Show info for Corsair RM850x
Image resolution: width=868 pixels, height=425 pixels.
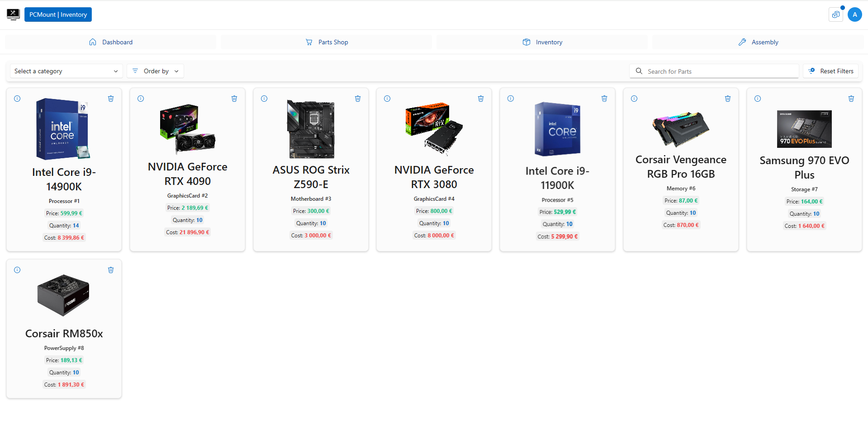(17, 270)
